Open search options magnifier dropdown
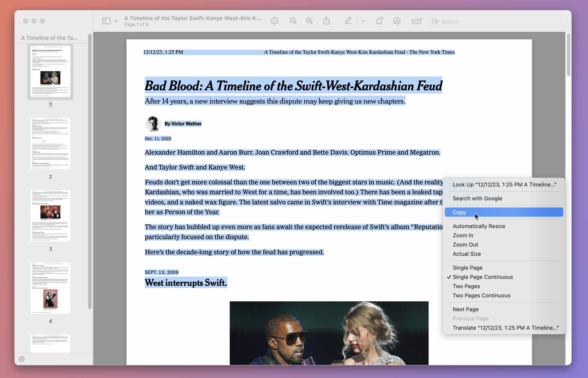588x378 pixels. (436, 21)
